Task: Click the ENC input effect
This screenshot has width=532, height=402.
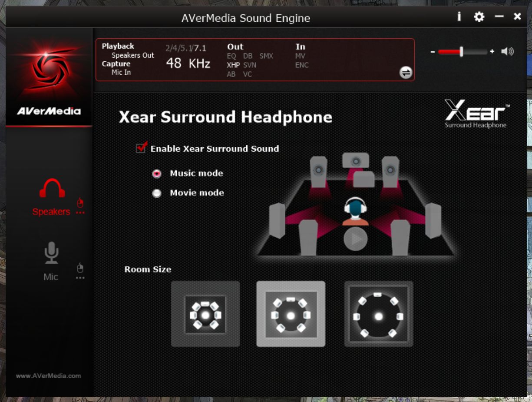Action: click(x=302, y=65)
